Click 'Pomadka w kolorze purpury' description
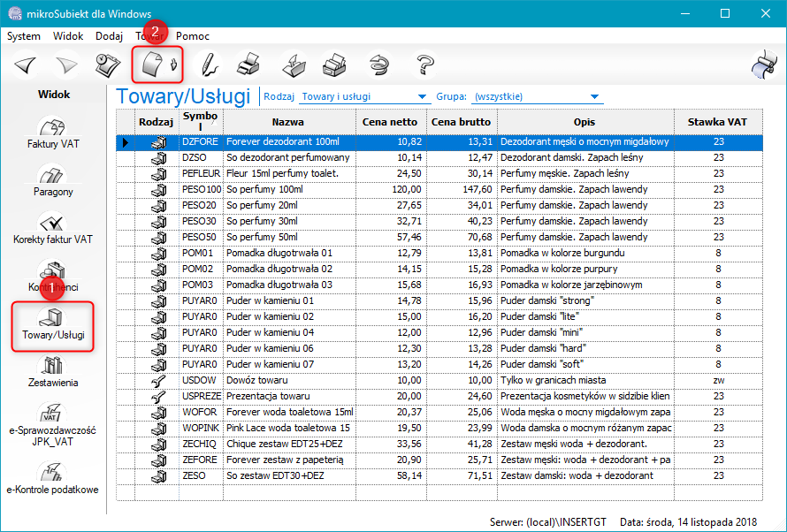Image resolution: width=787 pixels, height=532 pixels. coord(585,270)
